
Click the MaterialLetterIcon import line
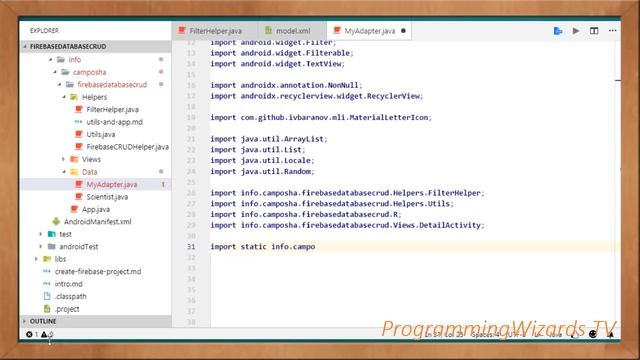click(x=321, y=118)
